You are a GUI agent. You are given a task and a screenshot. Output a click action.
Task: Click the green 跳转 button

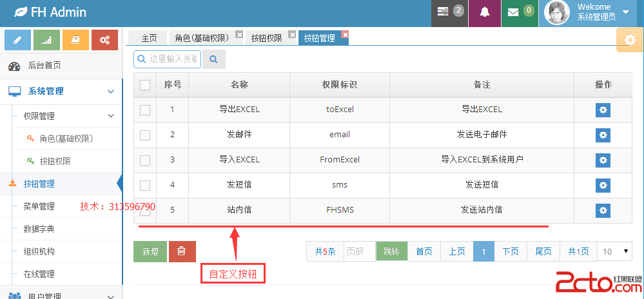pos(391,251)
